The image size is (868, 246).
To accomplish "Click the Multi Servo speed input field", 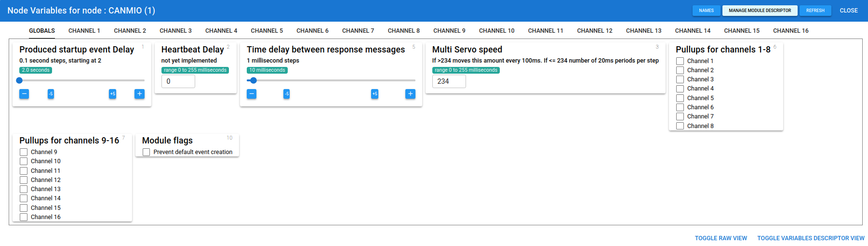I will (449, 81).
